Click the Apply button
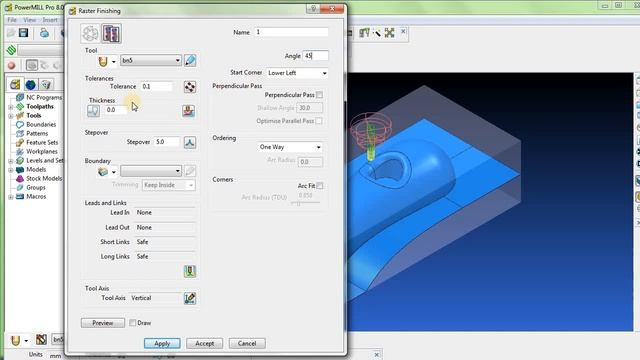This screenshot has height=360, width=640. (x=162, y=344)
